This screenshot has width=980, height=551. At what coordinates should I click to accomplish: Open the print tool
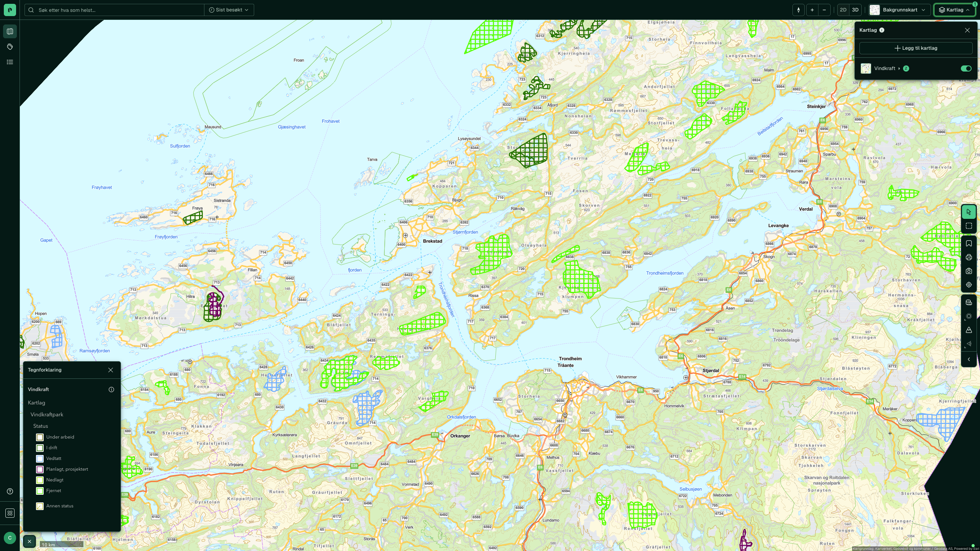(969, 257)
